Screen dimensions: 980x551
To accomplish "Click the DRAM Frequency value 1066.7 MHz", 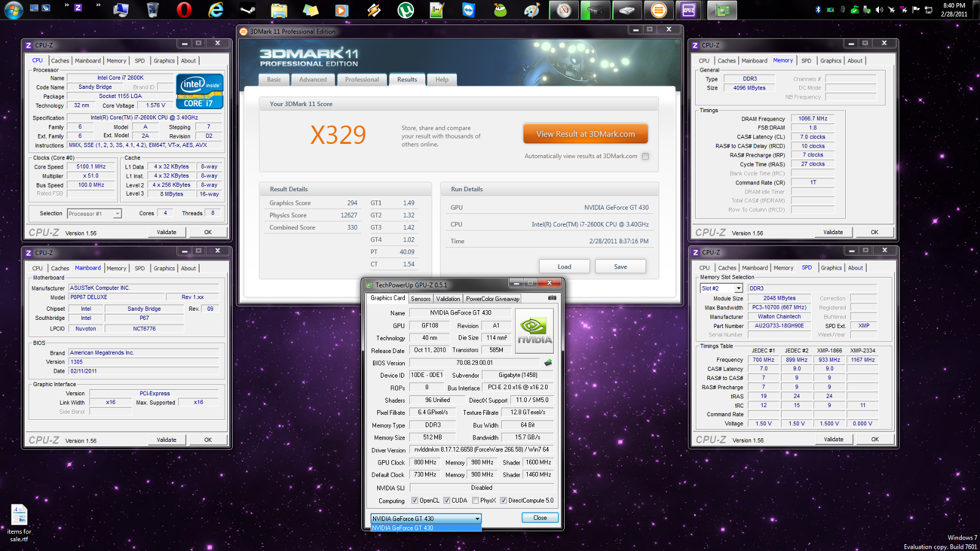I will click(x=813, y=119).
